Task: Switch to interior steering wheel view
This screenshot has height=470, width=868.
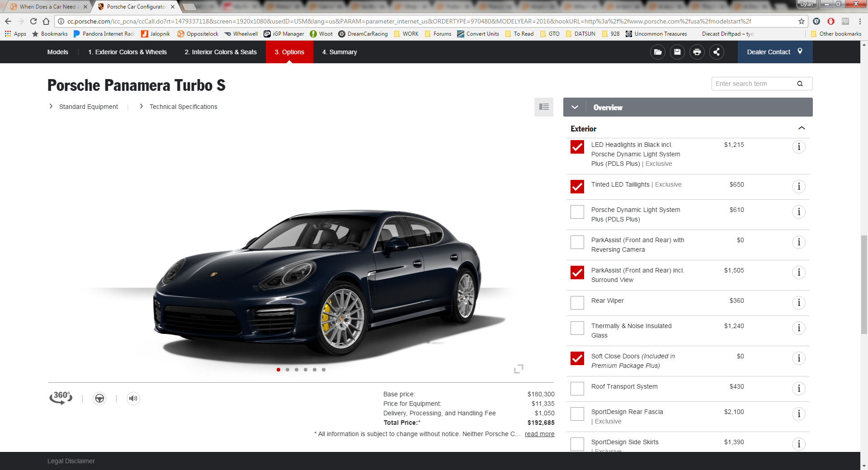Action: (99, 398)
